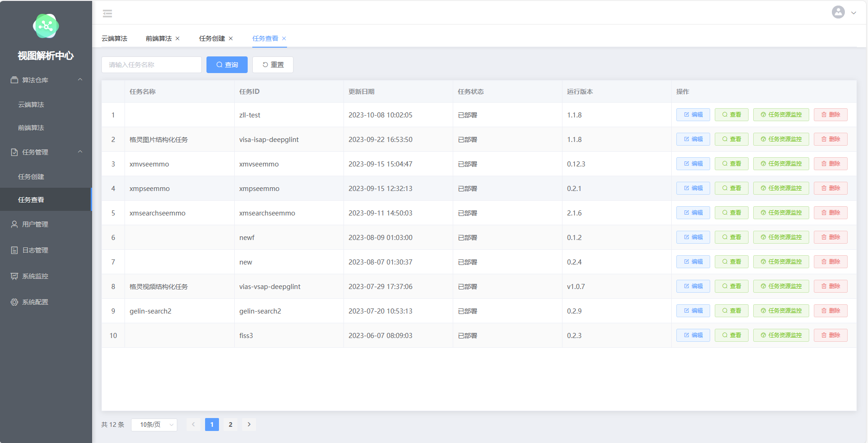Open 任务资源监控 for zll-test

(x=781, y=115)
